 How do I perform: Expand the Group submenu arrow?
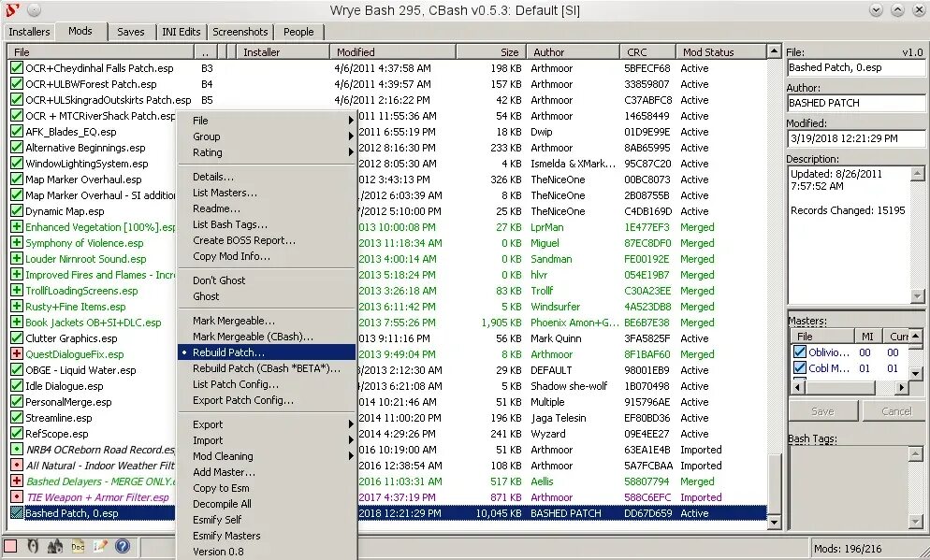coord(351,136)
